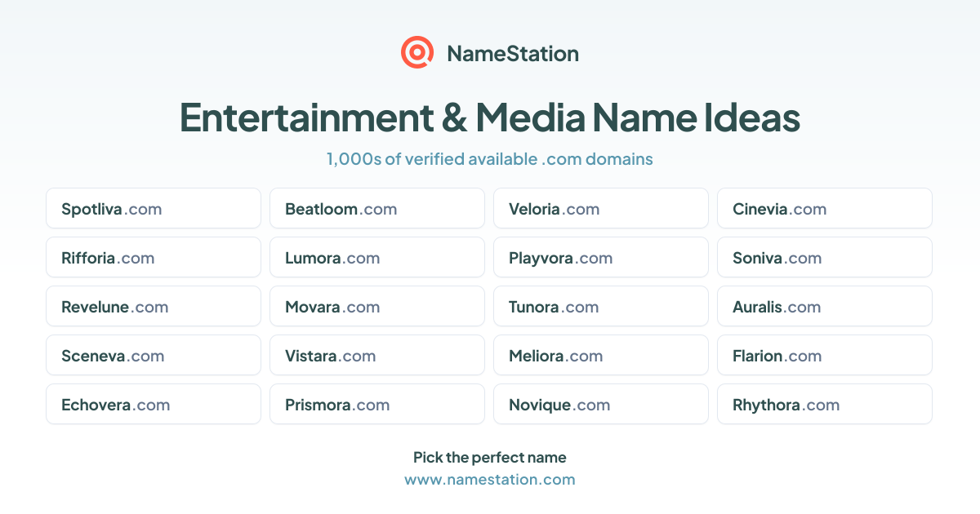Pick the Meliora.com name card

pos(601,355)
